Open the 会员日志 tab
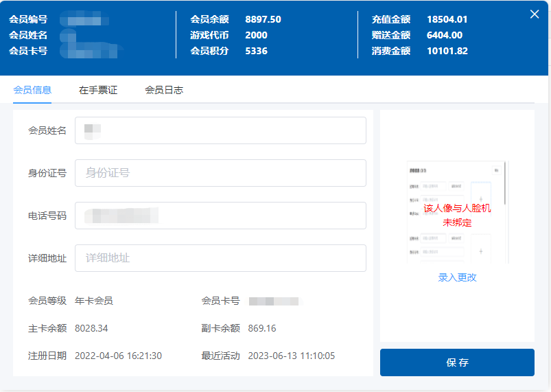Image resolution: width=551 pixels, height=392 pixels. [x=164, y=90]
